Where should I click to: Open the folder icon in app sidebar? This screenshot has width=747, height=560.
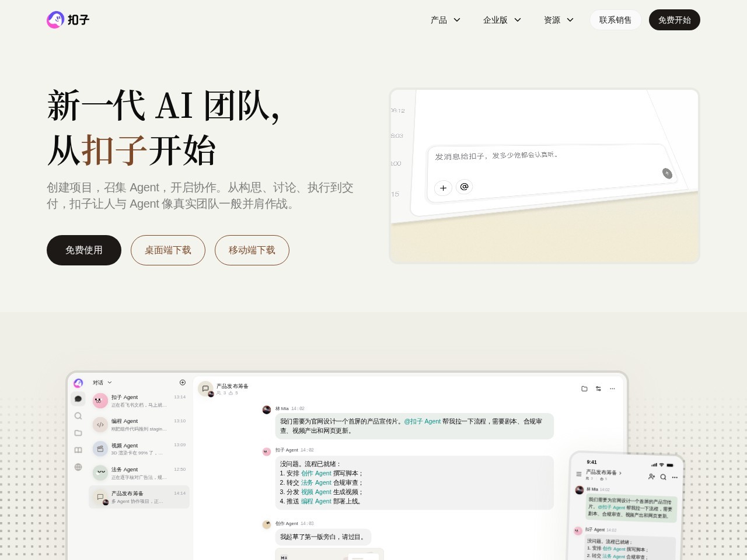[78, 433]
